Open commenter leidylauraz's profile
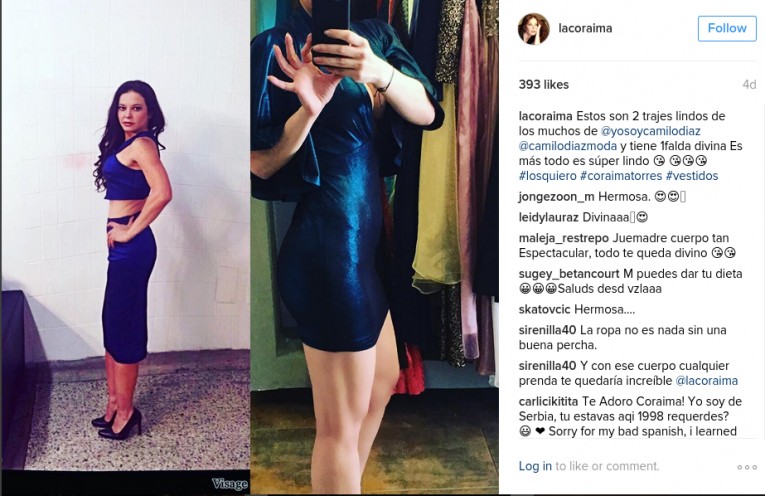The image size is (765, 496). tap(549, 218)
